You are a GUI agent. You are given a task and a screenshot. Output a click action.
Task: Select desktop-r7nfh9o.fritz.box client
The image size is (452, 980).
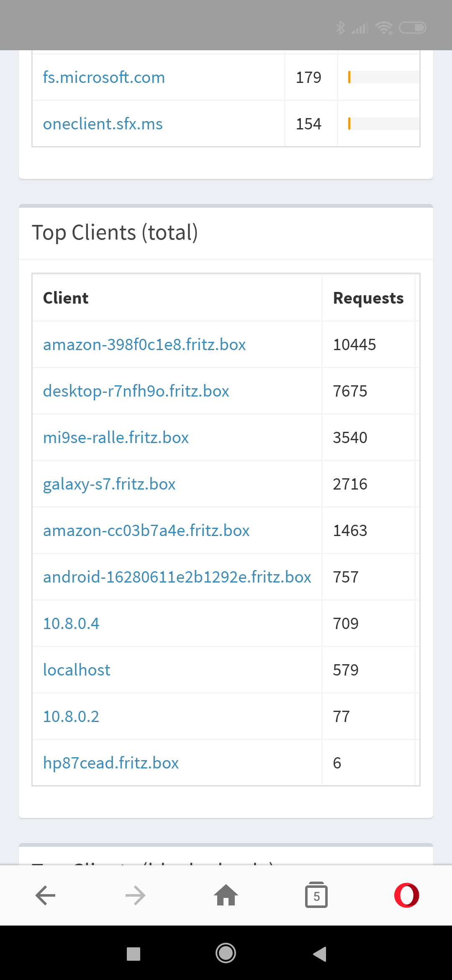tap(136, 391)
